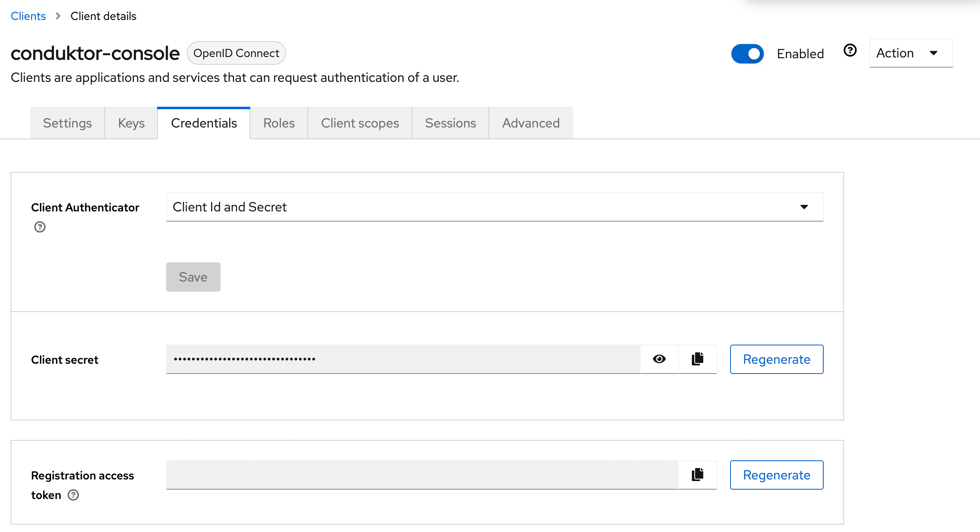Click the help icon next to Enabled
Viewport: 980px width, 532px height.
(850, 51)
